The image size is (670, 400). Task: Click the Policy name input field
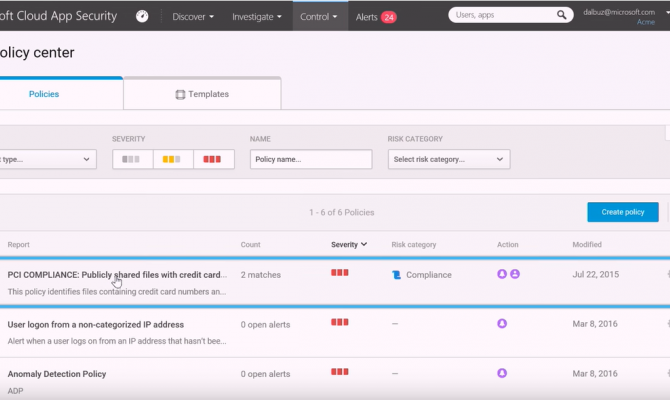[311, 159]
